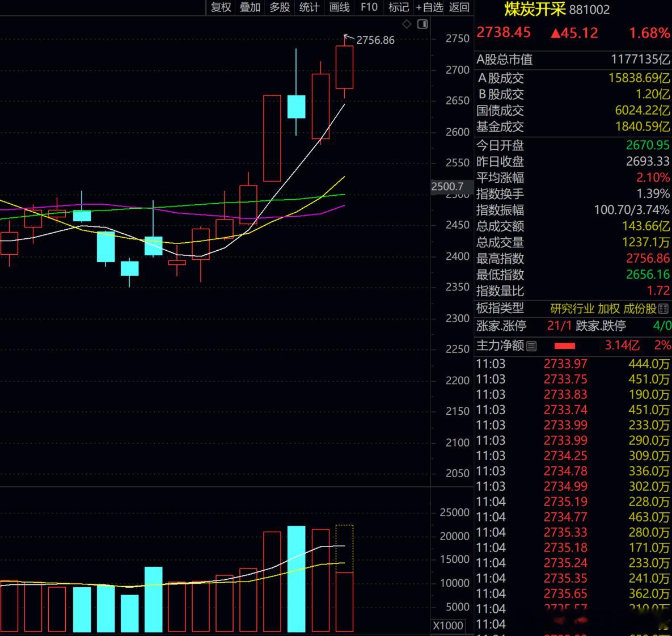The width and height of the screenshot is (672, 636).
Task: Click the 叠加 overlay button
Action: point(250,7)
